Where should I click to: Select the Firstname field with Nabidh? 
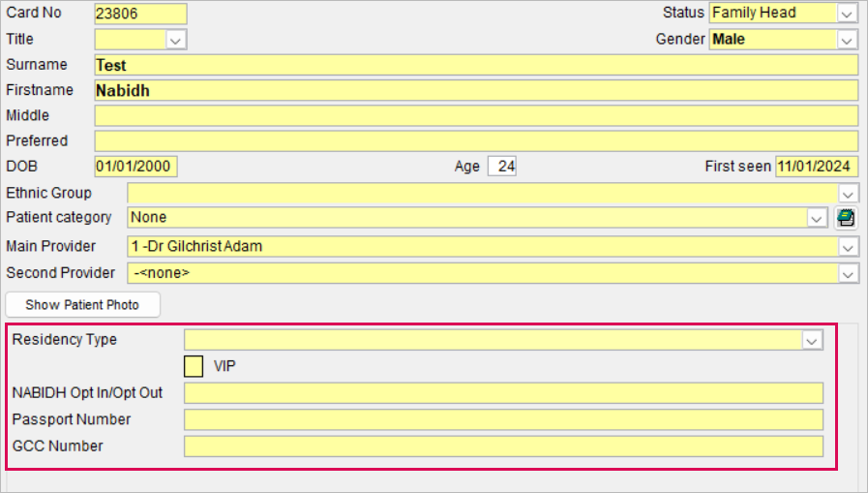[476, 90]
